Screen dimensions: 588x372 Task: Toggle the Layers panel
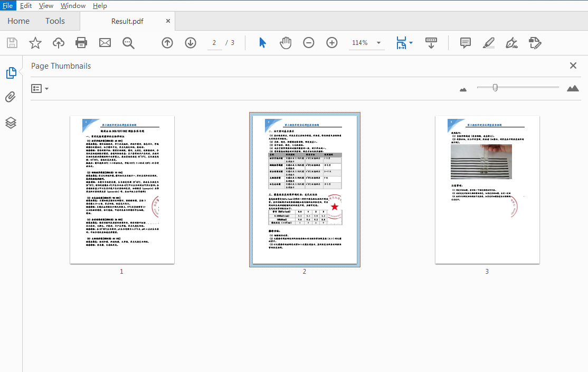click(11, 123)
